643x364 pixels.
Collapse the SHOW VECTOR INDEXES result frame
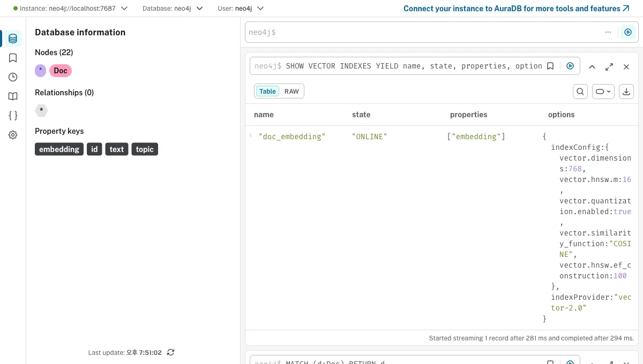pyautogui.click(x=592, y=67)
